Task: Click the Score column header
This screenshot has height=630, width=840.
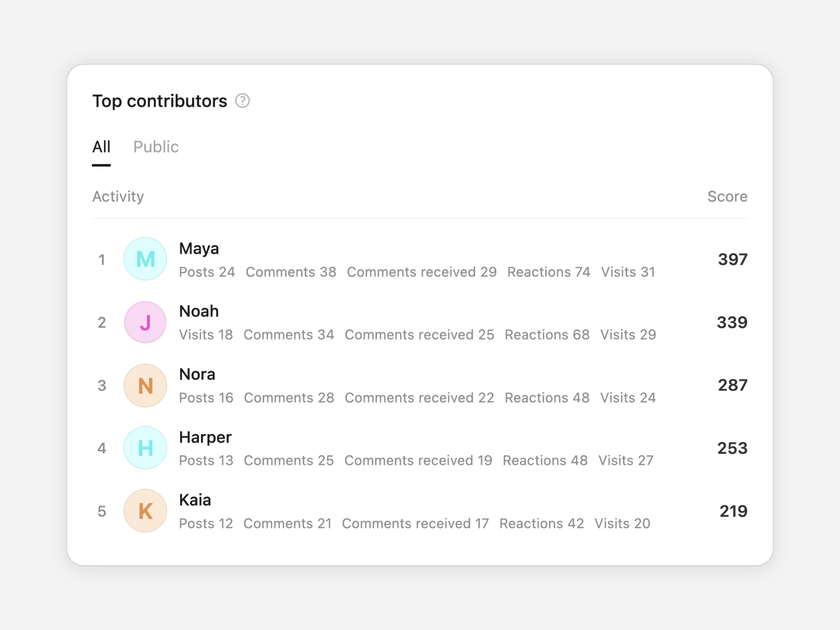Action: click(x=727, y=196)
